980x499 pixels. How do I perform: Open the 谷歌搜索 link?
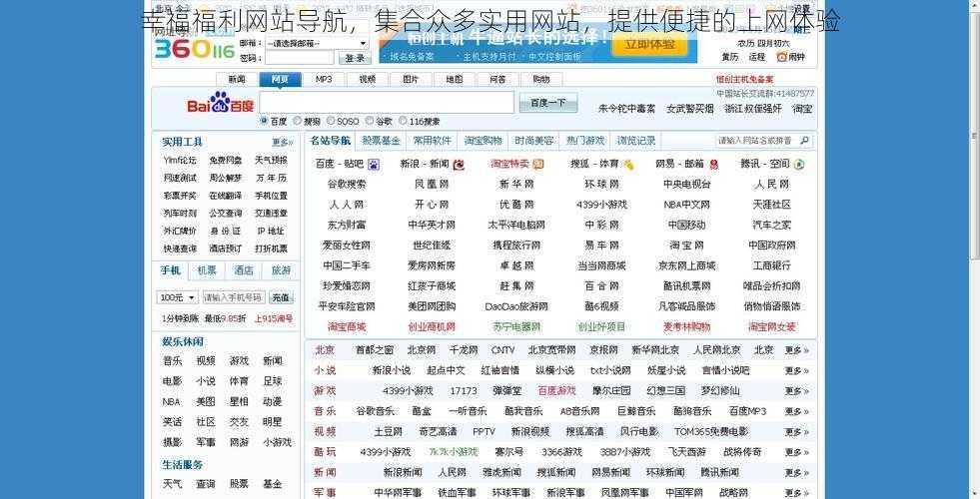[347, 185]
